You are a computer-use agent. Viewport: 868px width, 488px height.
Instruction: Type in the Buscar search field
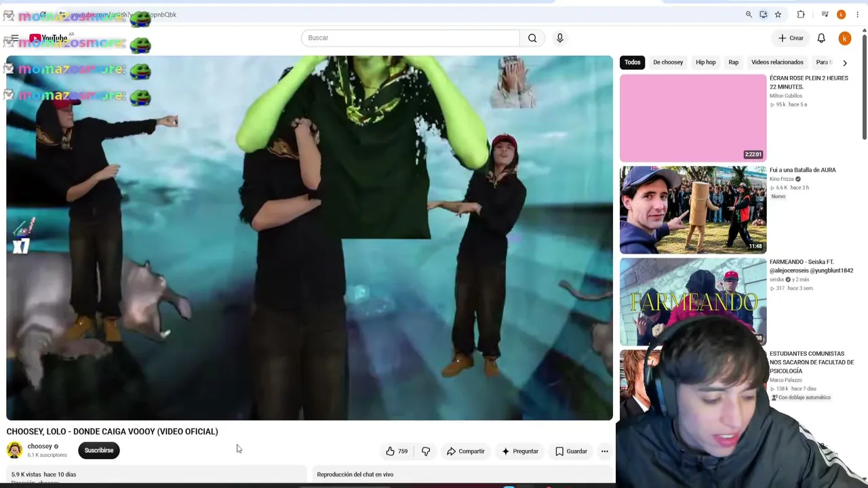pos(410,38)
